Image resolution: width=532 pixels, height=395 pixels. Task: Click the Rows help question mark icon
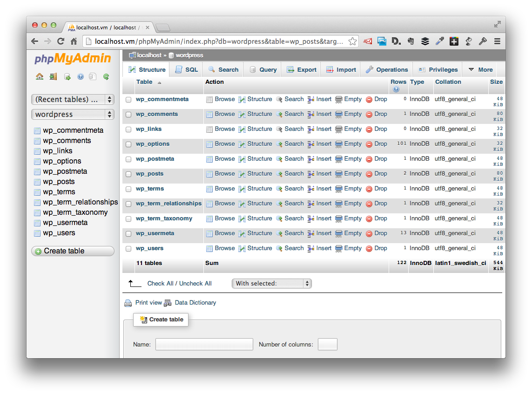pos(396,89)
